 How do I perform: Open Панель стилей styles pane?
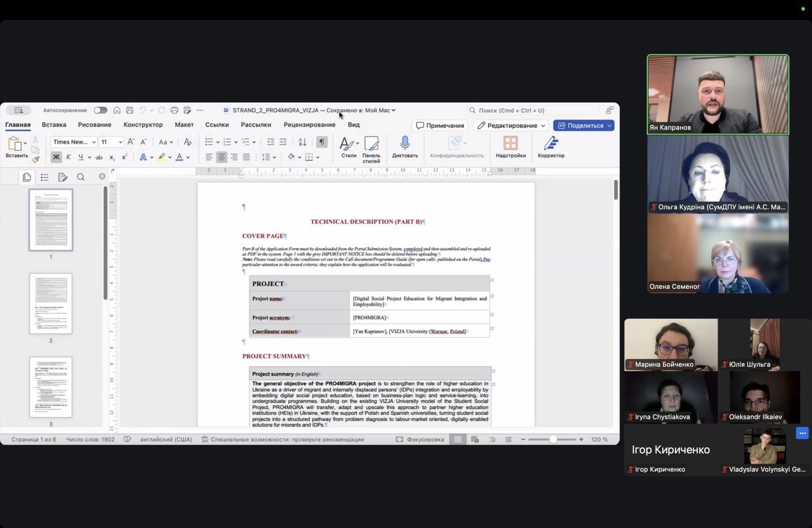click(x=371, y=149)
